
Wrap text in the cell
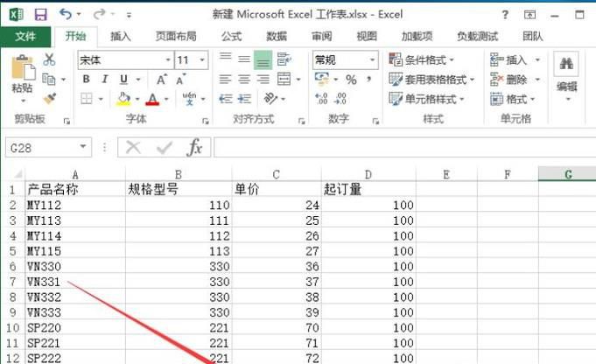click(x=284, y=59)
